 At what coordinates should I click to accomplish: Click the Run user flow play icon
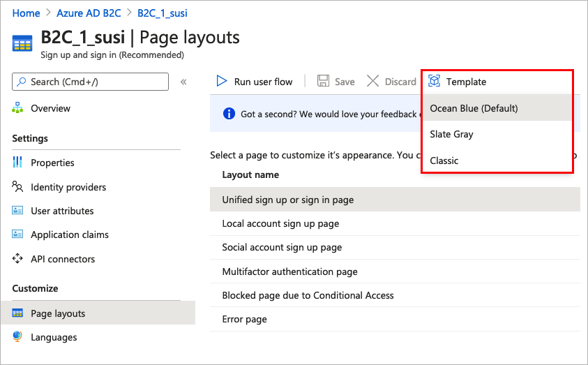(x=222, y=82)
